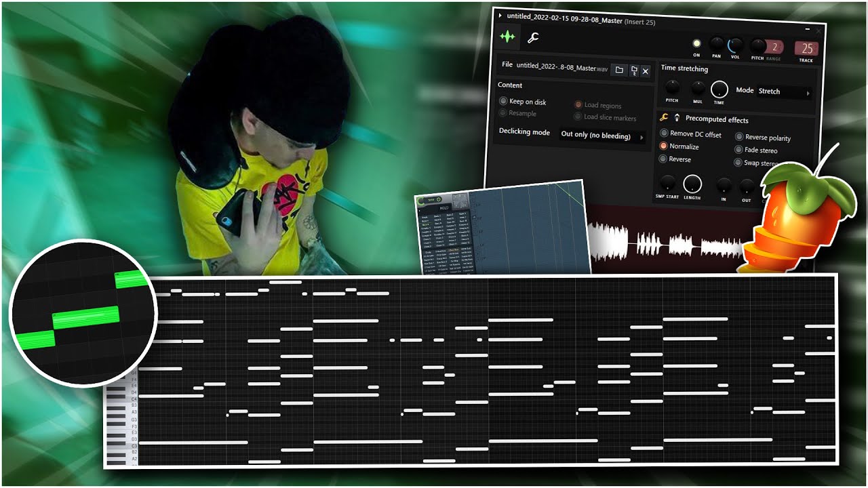The width and height of the screenshot is (868, 488).
Task: Open the wrench miscellaneous settings tab
Action: [533, 38]
